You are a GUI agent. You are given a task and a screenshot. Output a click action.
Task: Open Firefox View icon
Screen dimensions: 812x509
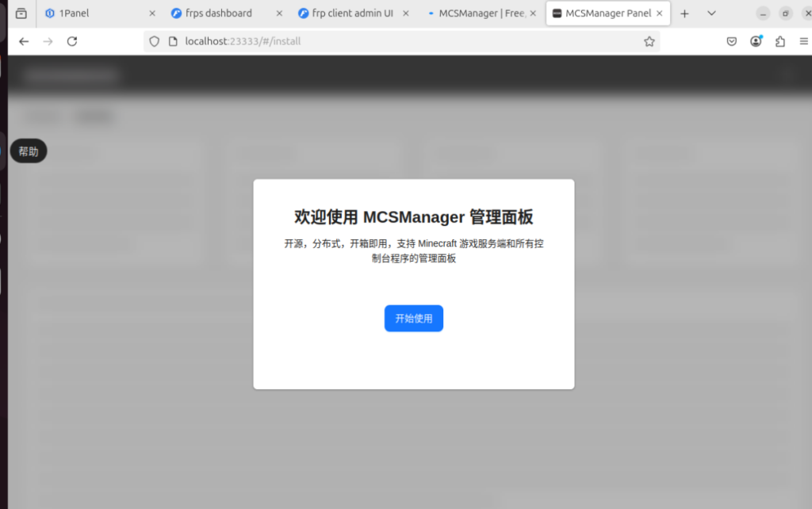pos(21,13)
